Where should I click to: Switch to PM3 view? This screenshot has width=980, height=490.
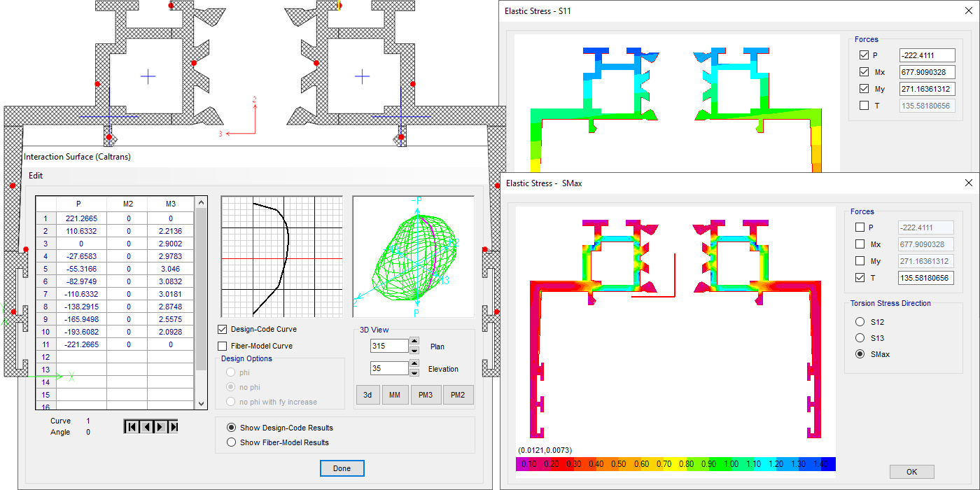[426, 395]
